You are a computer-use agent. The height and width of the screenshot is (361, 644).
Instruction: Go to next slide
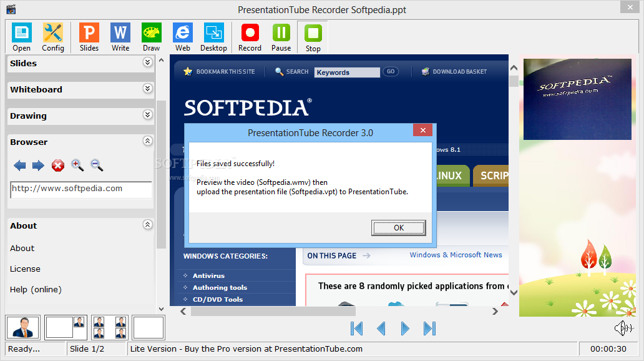405,329
